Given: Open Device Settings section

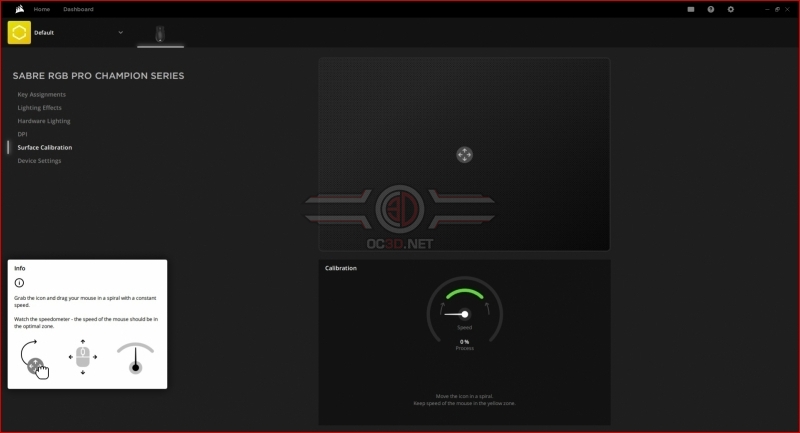Looking at the screenshot, I should pos(39,161).
